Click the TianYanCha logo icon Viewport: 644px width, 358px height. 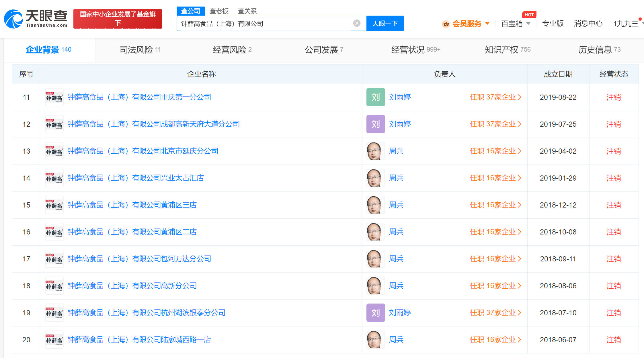coord(13,19)
